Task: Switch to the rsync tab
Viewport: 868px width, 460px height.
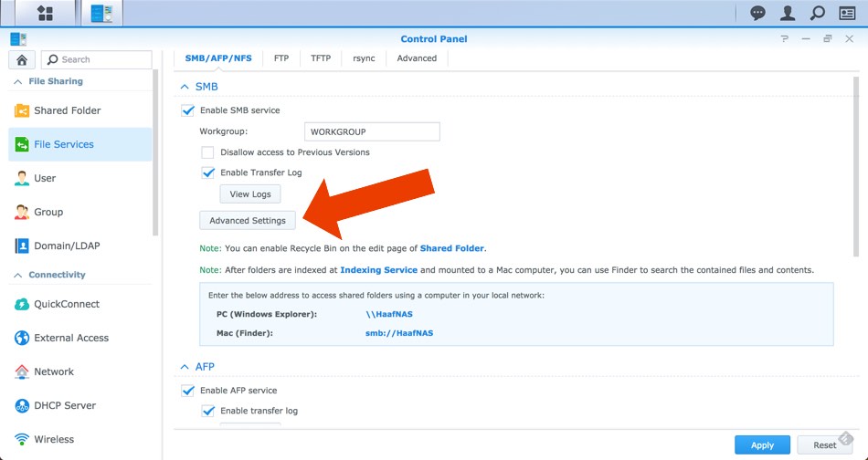Action: (x=363, y=58)
